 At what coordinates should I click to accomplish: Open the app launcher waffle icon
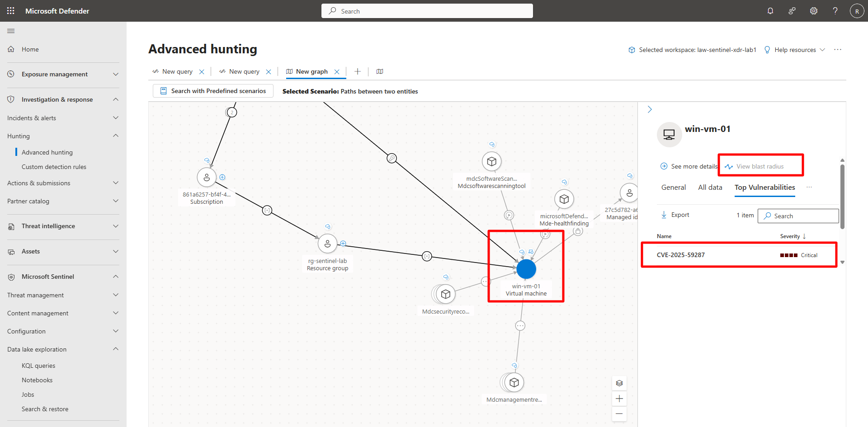pos(11,11)
